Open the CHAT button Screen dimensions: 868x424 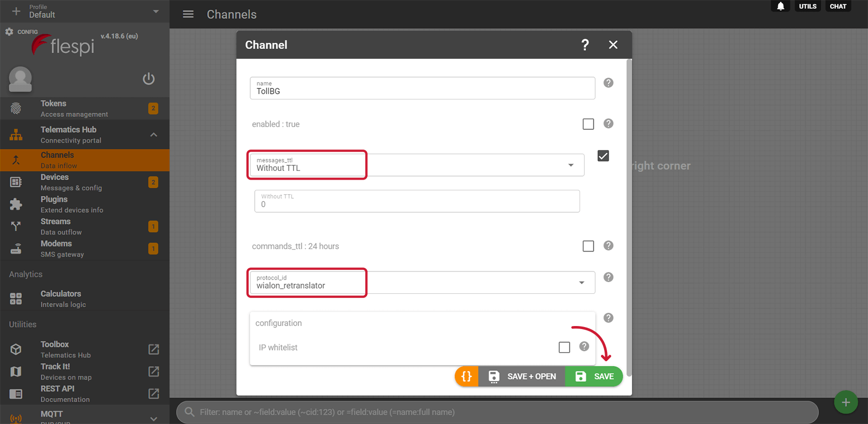[838, 6]
